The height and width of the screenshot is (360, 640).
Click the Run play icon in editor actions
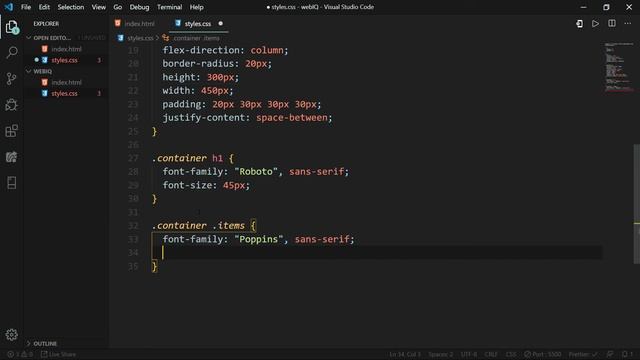[x=596, y=24]
